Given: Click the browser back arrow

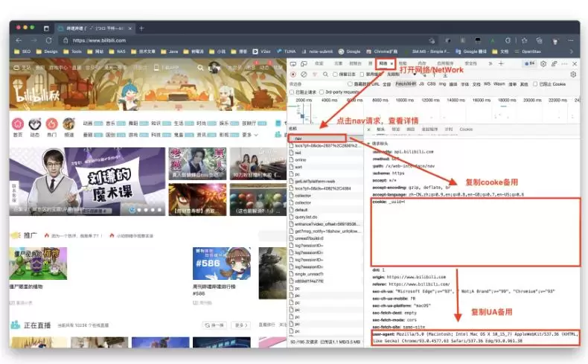Looking at the screenshot, I should pos(19,40).
